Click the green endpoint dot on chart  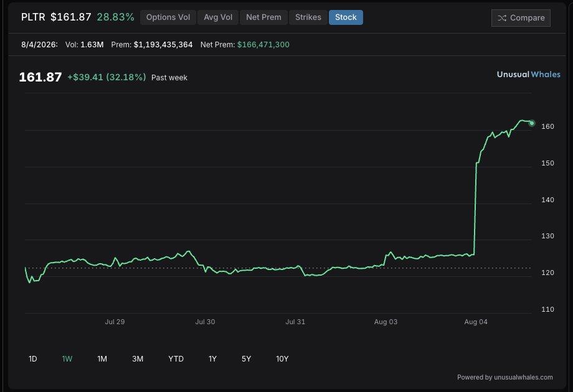coord(532,123)
